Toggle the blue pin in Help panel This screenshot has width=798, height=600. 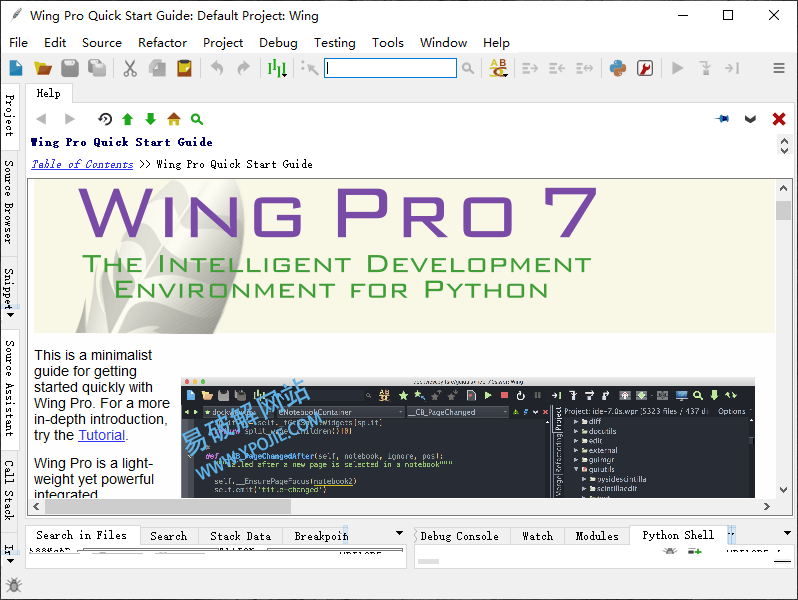[722, 119]
